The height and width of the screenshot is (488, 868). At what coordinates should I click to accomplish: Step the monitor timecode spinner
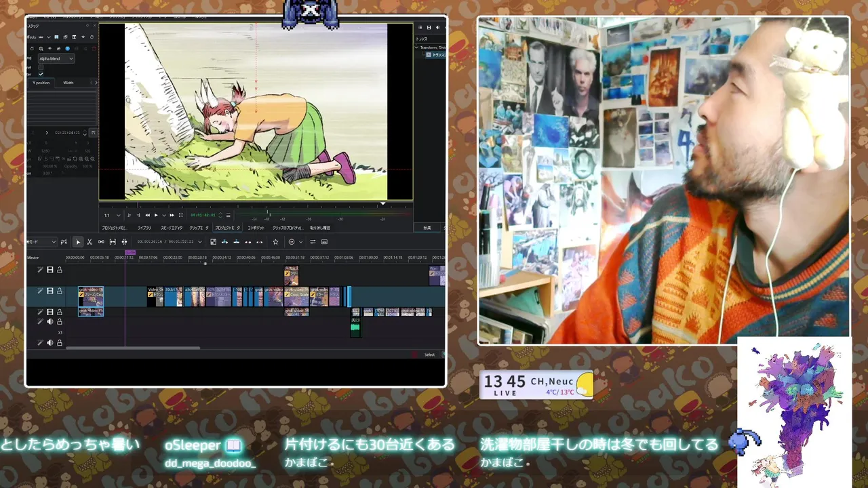220,215
